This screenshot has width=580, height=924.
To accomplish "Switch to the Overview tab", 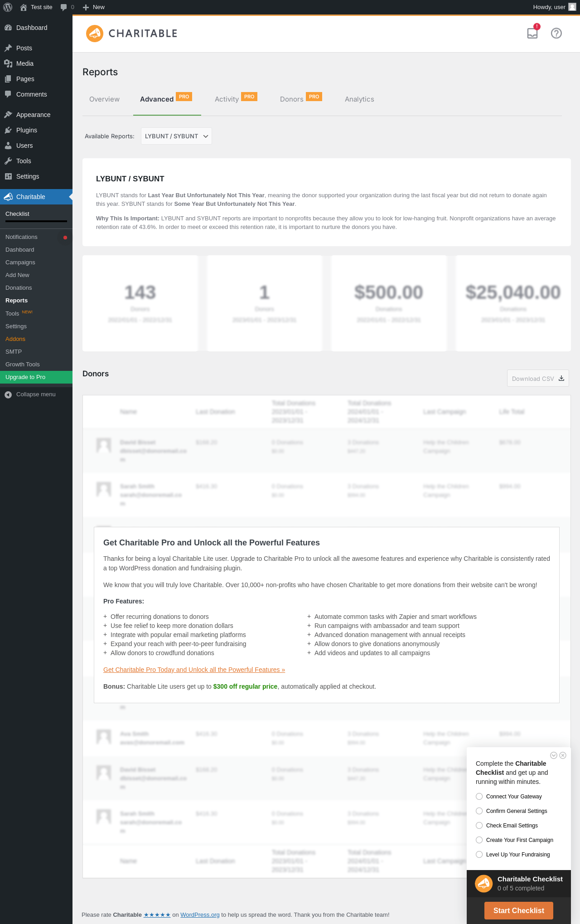I will 104,99.
